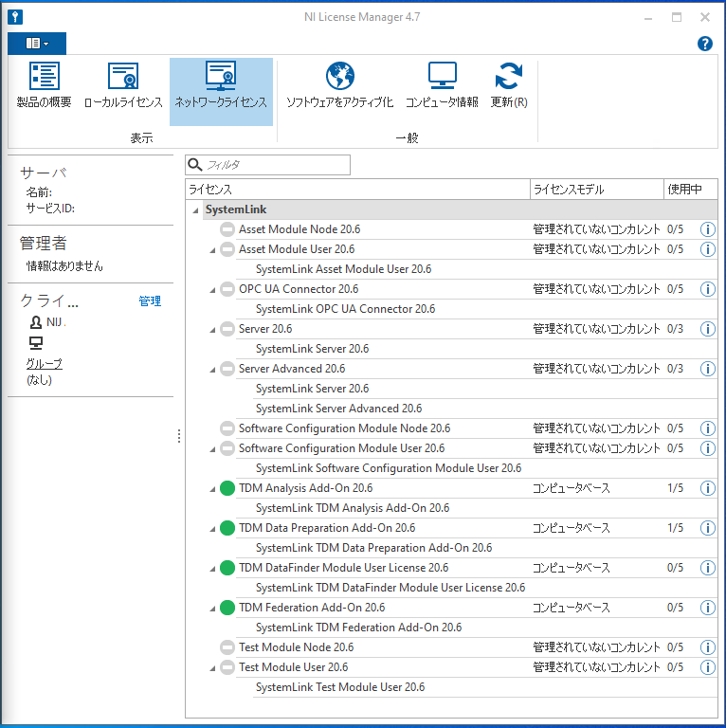Show info for Test Module Node 20.6
726x728 pixels.
click(707, 647)
